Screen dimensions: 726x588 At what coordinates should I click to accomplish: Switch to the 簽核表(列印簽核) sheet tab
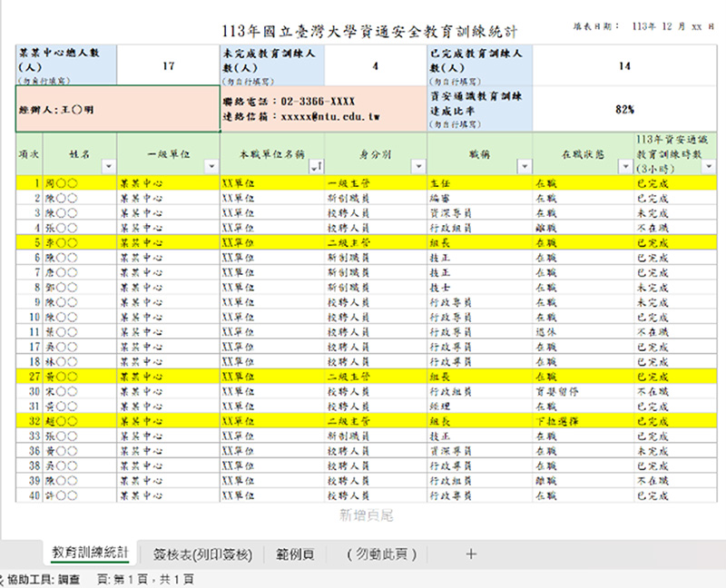point(202,554)
